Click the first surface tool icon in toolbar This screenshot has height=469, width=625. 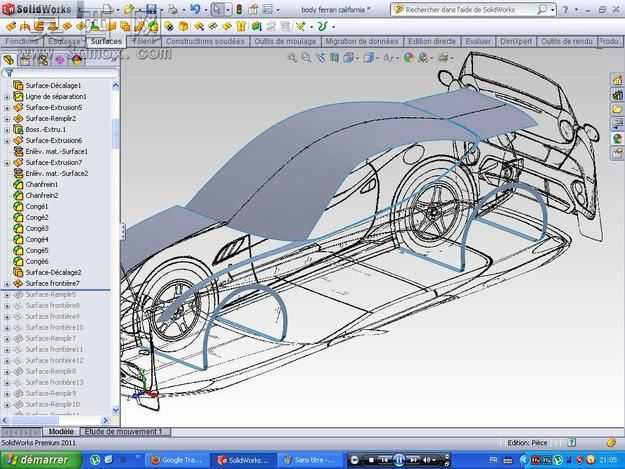click(11, 27)
